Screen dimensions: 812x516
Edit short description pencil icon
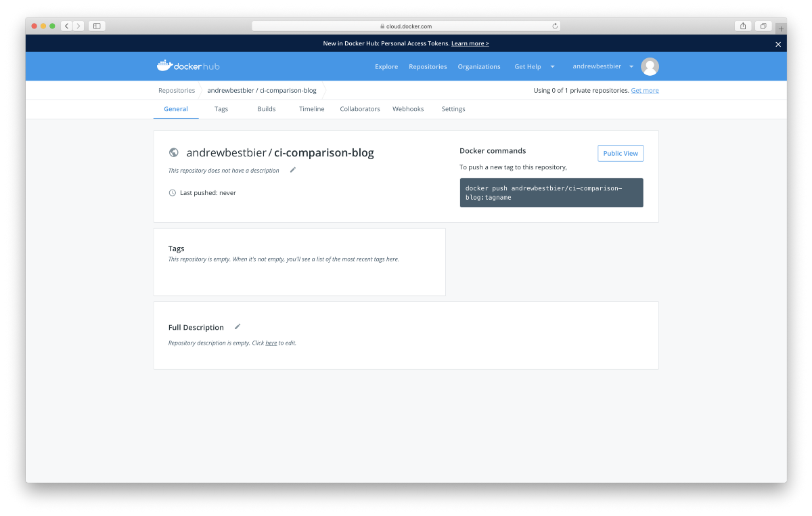[293, 170]
